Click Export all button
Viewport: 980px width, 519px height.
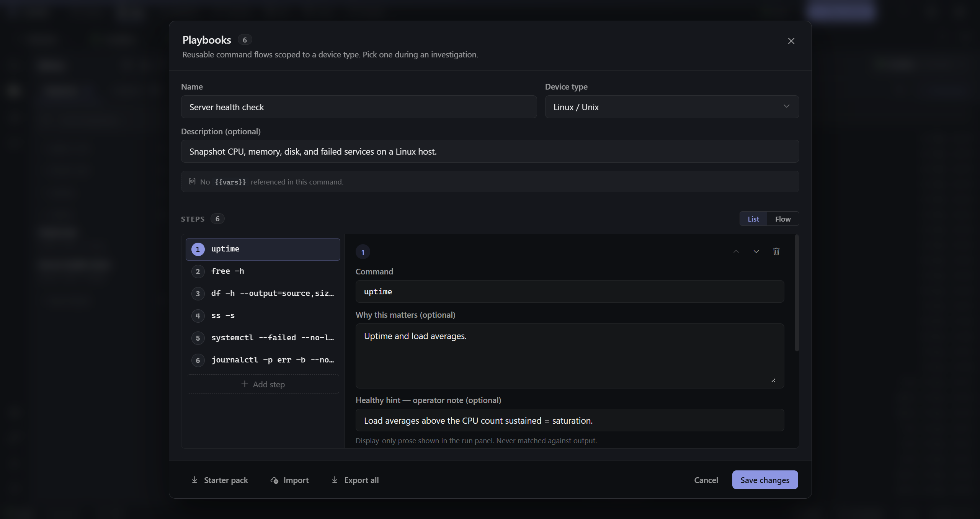click(x=355, y=480)
